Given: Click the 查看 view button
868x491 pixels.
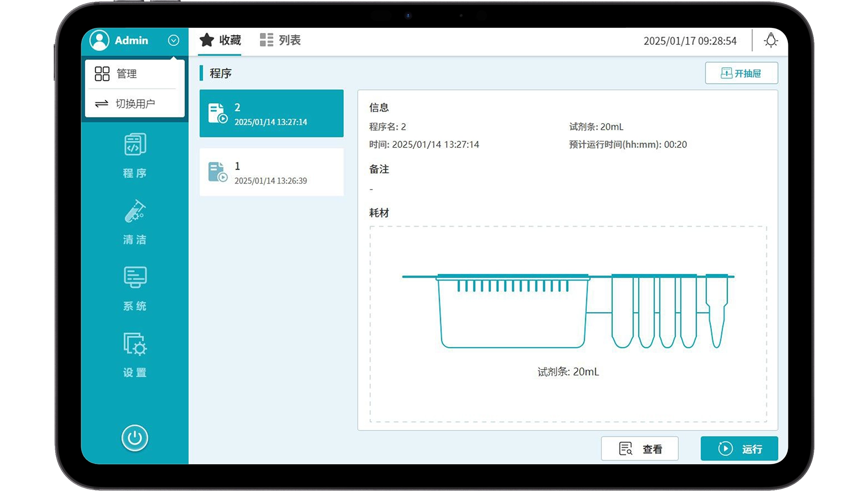Looking at the screenshot, I should tap(640, 449).
